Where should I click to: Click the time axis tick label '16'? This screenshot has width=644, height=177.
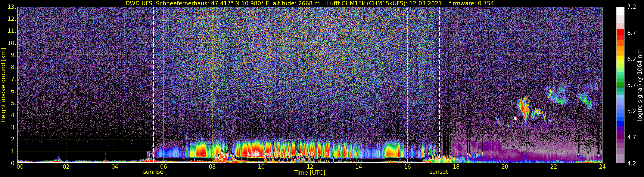pyautogui.click(x=407, y=167)
